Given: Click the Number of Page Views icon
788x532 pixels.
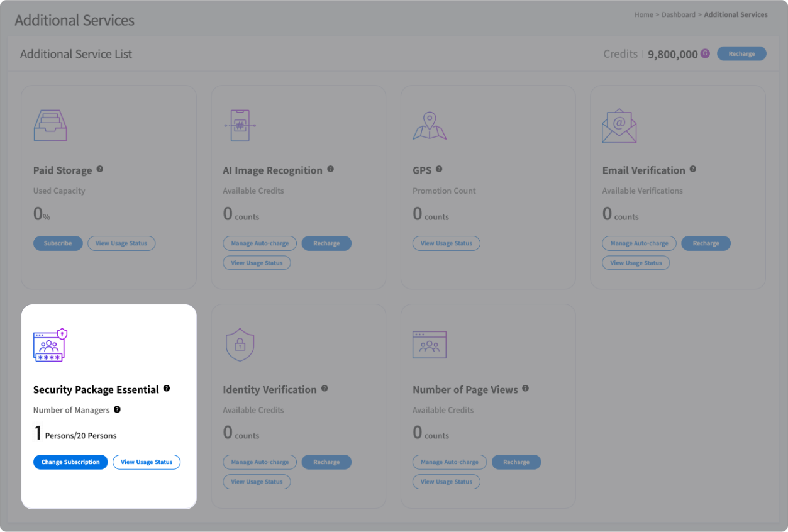Looking at the screenshot, I should (430, 345).
